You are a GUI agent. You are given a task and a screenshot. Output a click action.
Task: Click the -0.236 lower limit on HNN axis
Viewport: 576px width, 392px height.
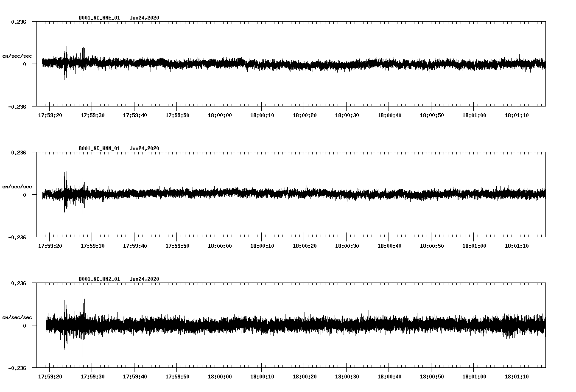[x=17, y=237]
